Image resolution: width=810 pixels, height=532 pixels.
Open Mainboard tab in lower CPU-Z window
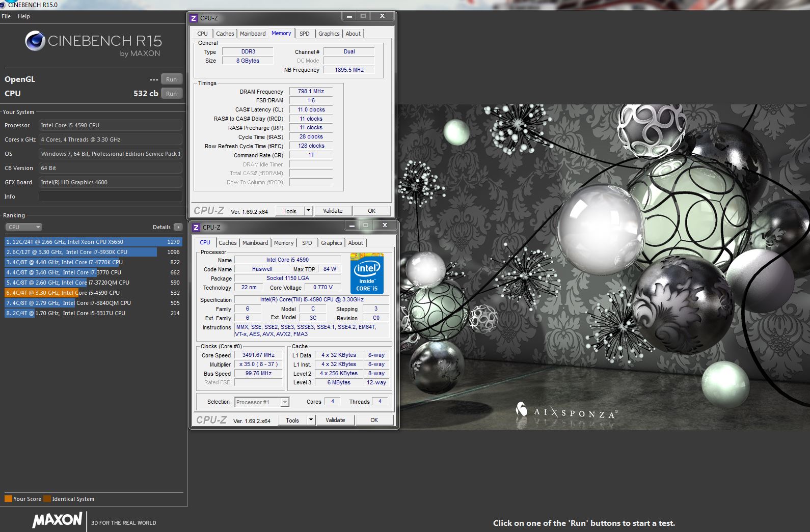point(255,243)
